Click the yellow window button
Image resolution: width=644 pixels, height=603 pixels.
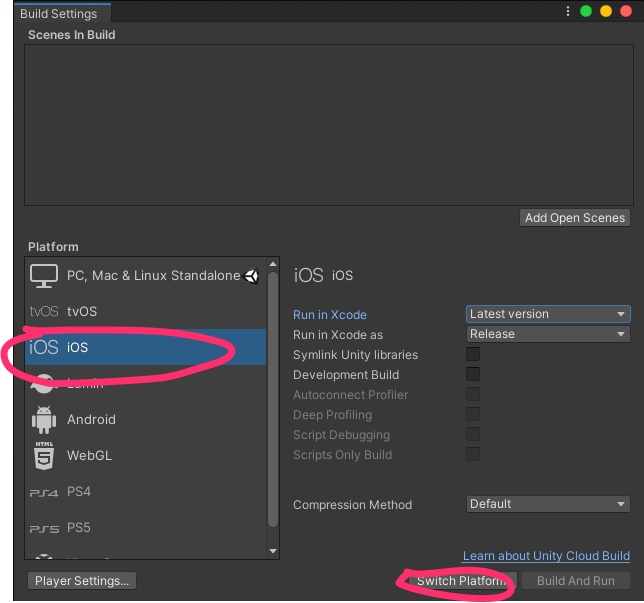tap(606, 11)
